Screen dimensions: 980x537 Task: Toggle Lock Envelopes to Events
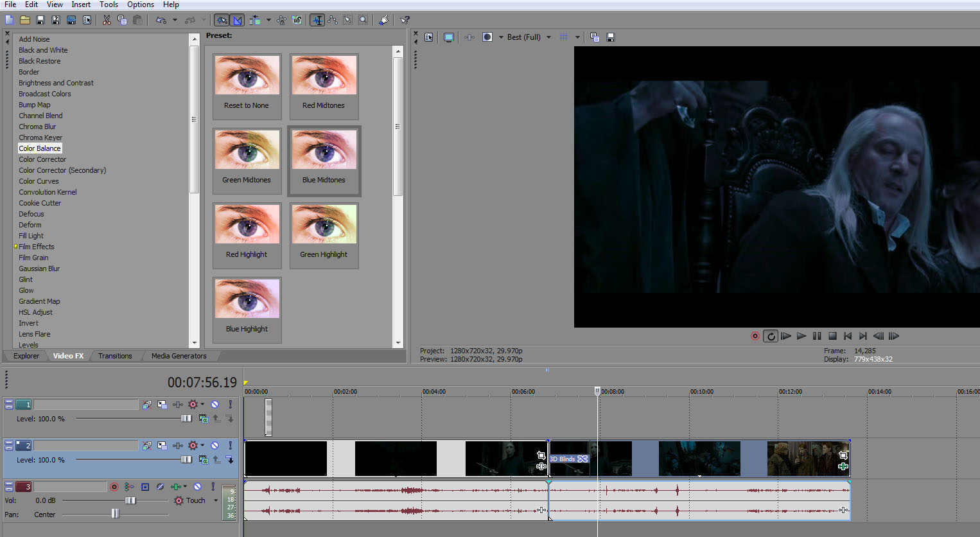click(x=281, y=20)
